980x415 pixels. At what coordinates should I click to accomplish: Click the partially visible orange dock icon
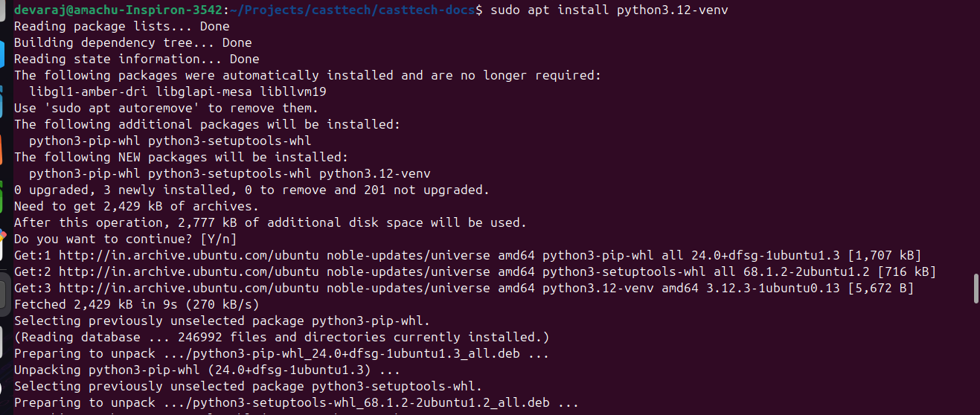[1, 149]
